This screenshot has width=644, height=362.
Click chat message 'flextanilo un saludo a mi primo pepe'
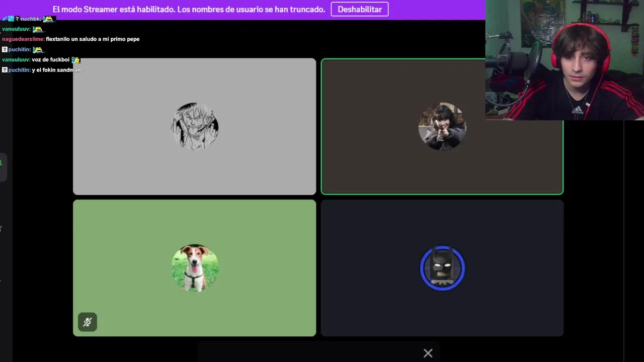[x=93, y=39]
